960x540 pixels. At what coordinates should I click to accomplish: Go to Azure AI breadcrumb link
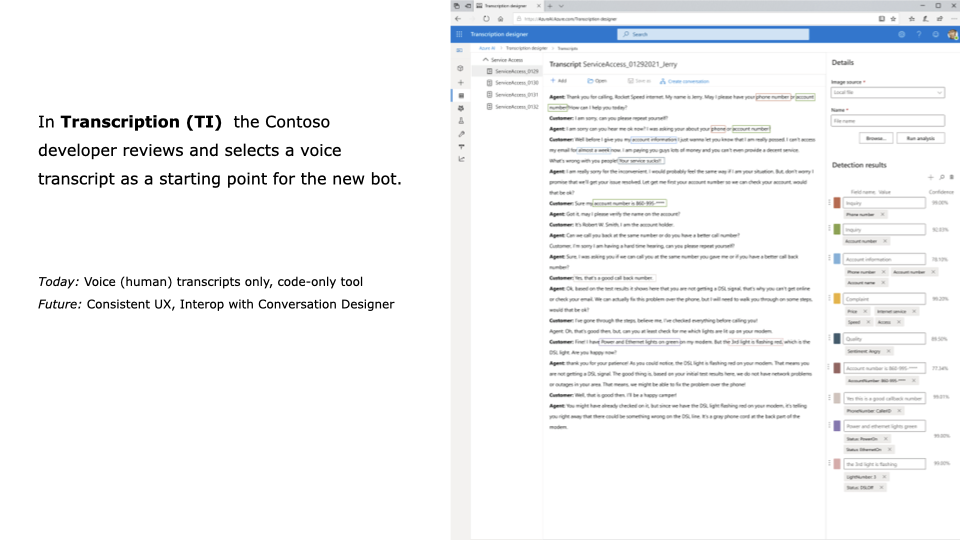[x=487, y=48]
